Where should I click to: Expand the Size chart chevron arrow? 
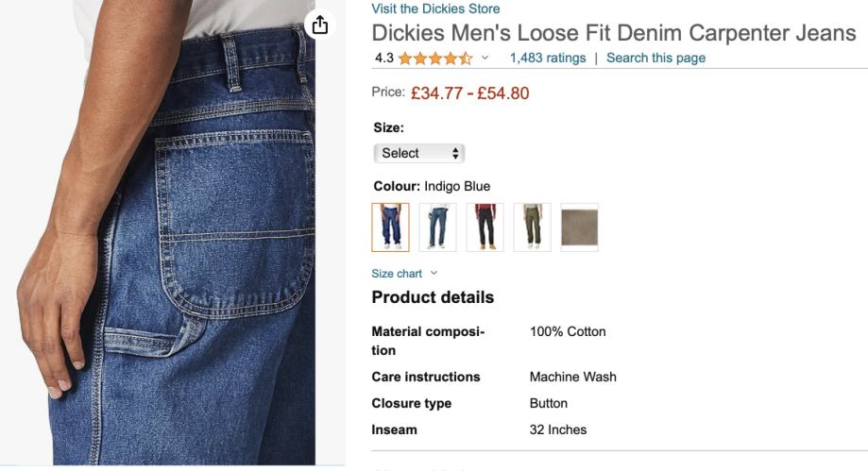pos(434,273)
